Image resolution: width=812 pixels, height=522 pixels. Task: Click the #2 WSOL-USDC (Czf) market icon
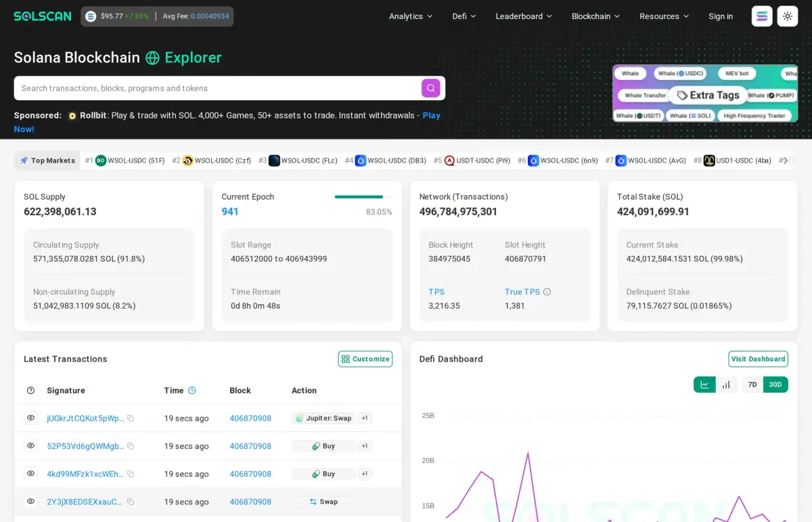(x=187, y=160)
